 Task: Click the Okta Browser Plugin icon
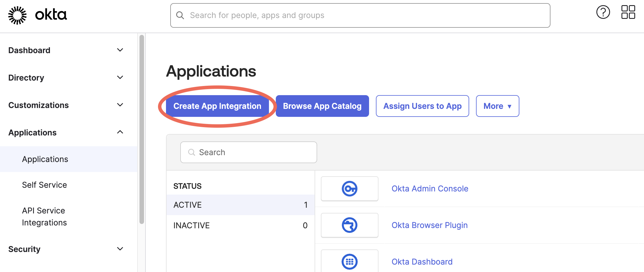pos(350,225)
